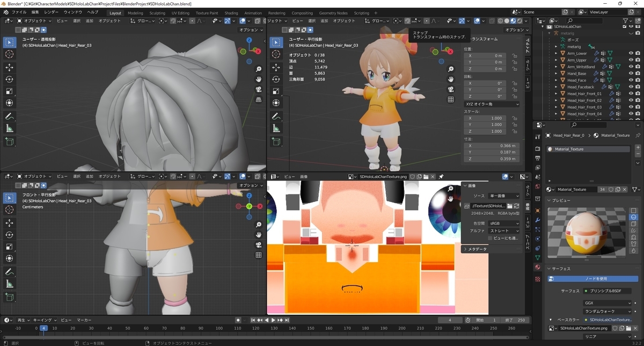The image size is (644, 346).
Task: Select the cube preview shape
Action: [x=634, y=225]
